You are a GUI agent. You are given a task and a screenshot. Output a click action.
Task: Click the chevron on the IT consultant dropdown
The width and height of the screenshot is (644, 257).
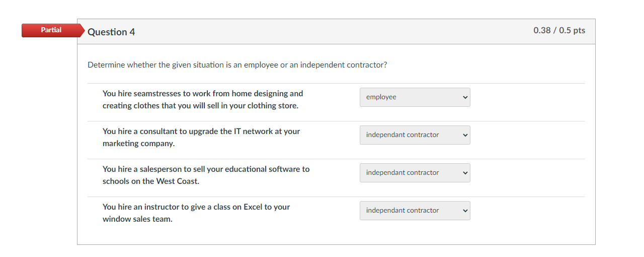point(465,135)
